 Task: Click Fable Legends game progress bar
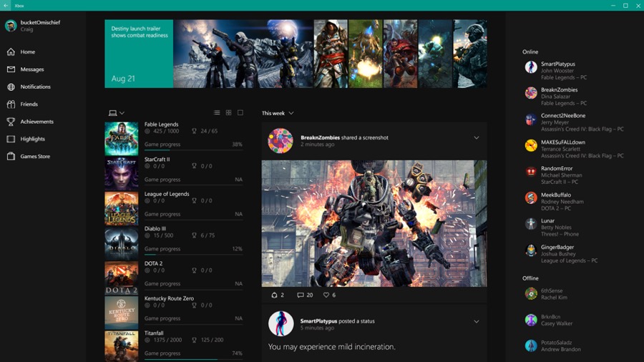pos(193,150)
